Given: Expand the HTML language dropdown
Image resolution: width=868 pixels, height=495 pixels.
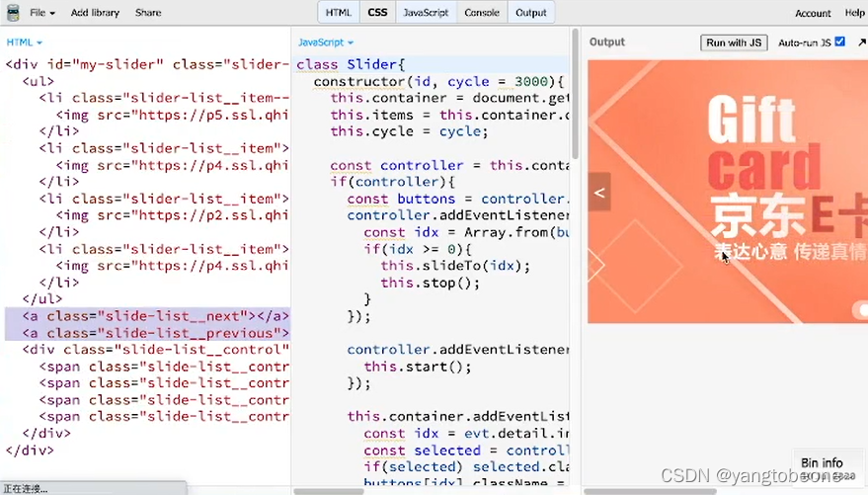Looking at the screenshot, I should point(24,42).
